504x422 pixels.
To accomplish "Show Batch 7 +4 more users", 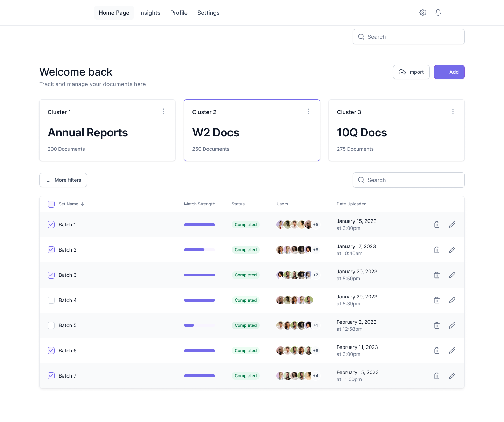I will (x=316, y=376).
